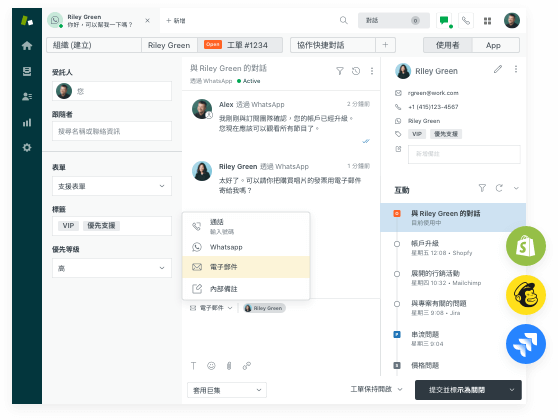Select 電子郵件 in the channel menu

pyautogui.click(x=246, y=267)
